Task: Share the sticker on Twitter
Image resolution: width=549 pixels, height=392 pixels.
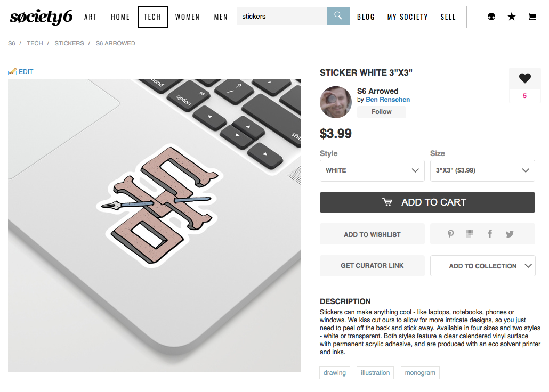Action: coord(510,234)
